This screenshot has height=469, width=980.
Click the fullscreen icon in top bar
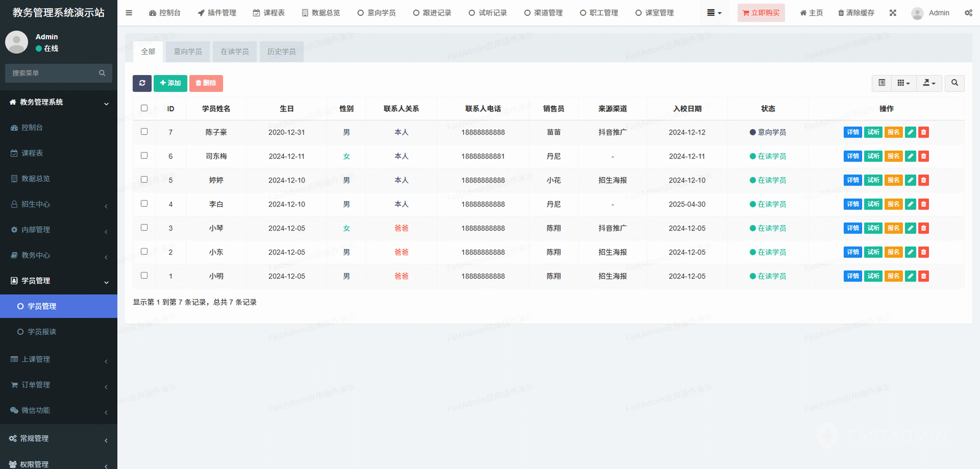[892, 13]
